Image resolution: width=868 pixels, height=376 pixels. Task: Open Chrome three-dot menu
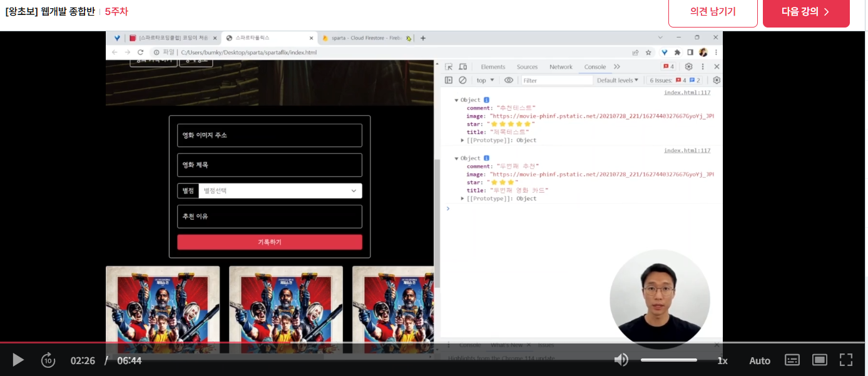pos(715,53)
